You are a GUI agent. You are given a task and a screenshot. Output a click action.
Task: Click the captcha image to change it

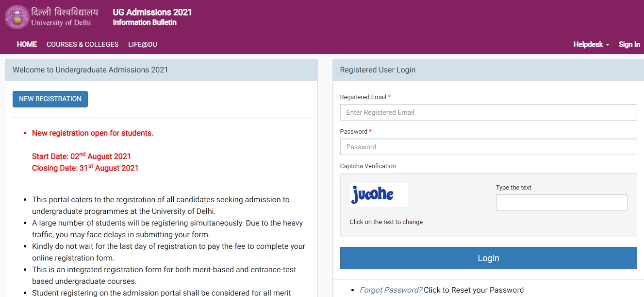click(379, 194)
